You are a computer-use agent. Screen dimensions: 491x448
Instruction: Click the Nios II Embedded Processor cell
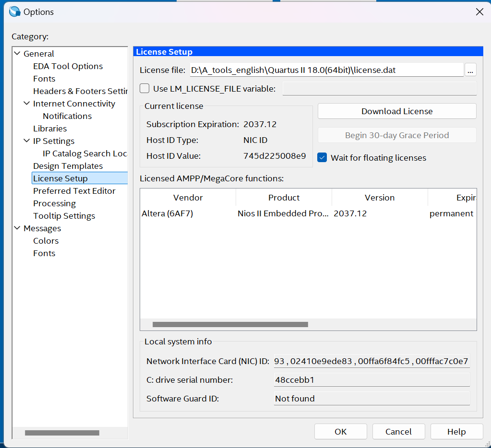tap(283, 213)
